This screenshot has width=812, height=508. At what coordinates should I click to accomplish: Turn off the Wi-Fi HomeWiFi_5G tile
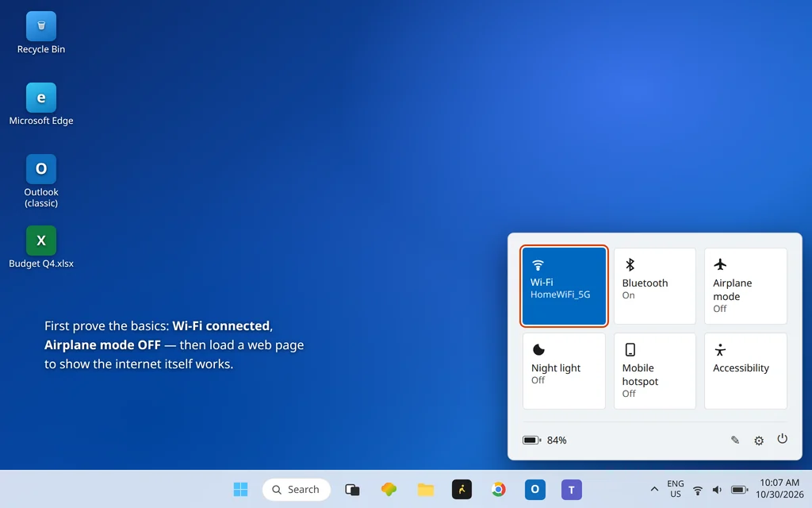pos(564,286)
